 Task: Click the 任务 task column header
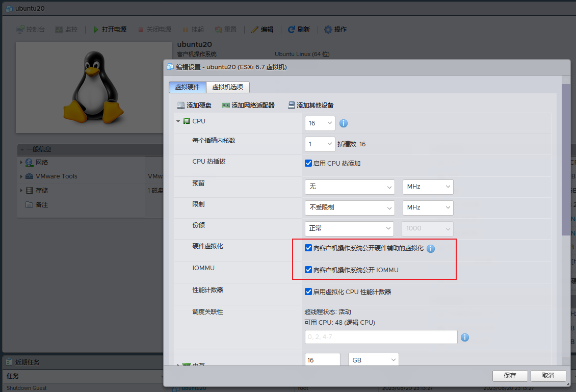click(x=13, y=376)
